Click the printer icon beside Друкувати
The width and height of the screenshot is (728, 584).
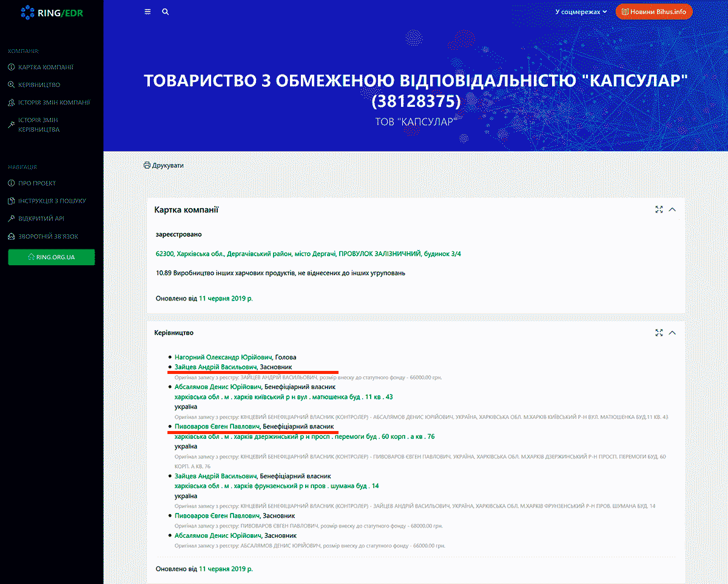(x=147, y=165)
